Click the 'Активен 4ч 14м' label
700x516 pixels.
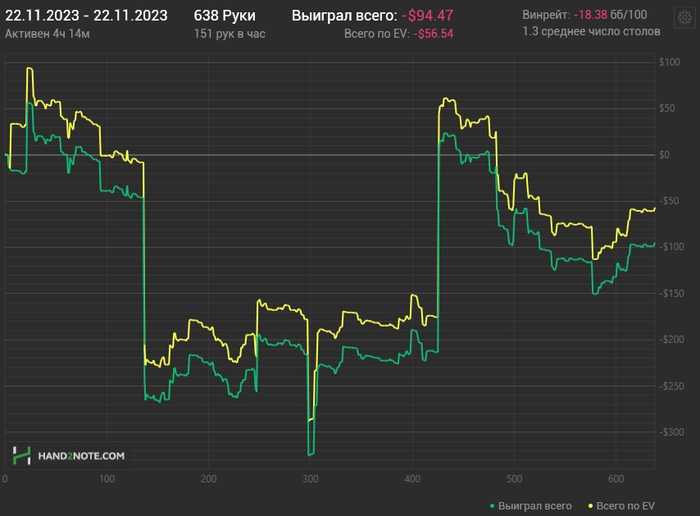[47, 34]
